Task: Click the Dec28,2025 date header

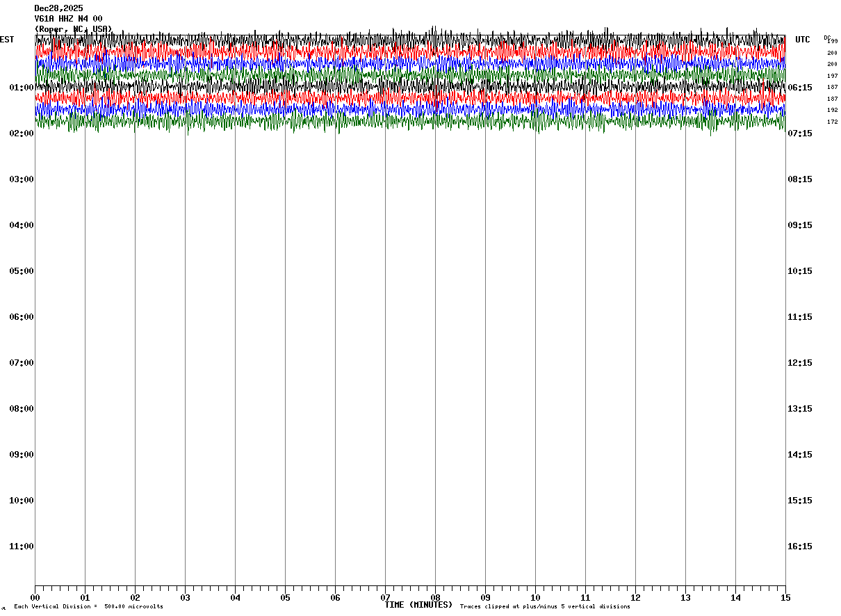Action: click(58, 8)
